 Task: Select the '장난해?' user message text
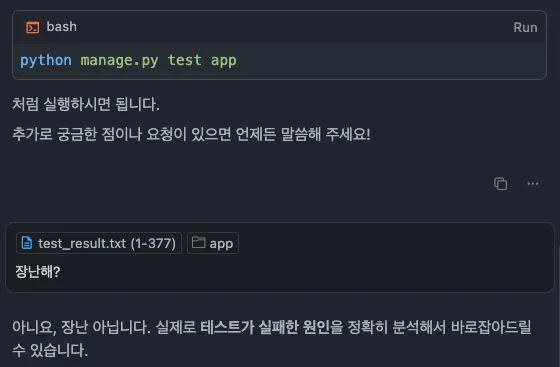[x=38, y=272]
